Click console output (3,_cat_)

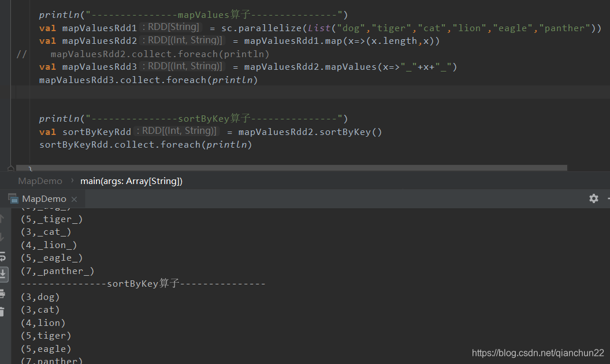point(46,232)
